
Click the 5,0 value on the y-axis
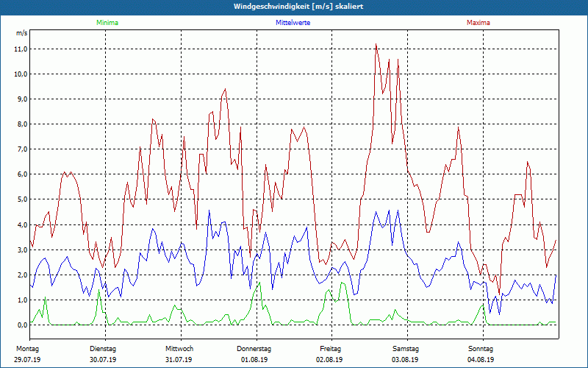click(x=22, y=199)
